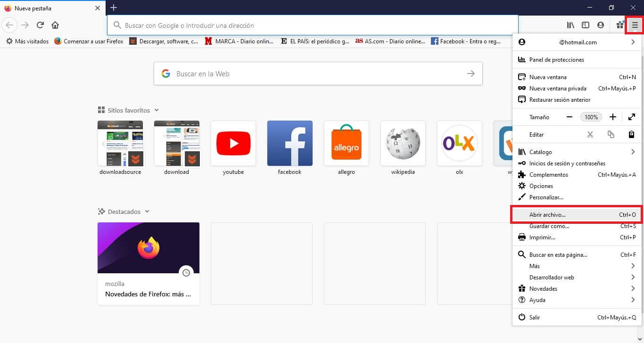644x343 pixels.
Task: Click the Library icon in toolbar
Action: (570, 25)
